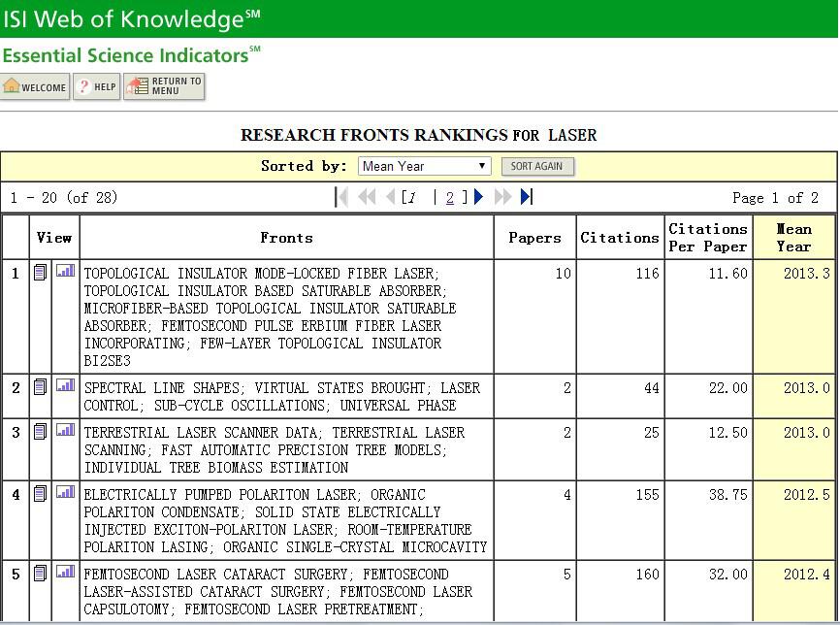Screen dimensions: 840x625
Task: Open graph for terrestrial laser scanner front
Action: click(65, 431)
